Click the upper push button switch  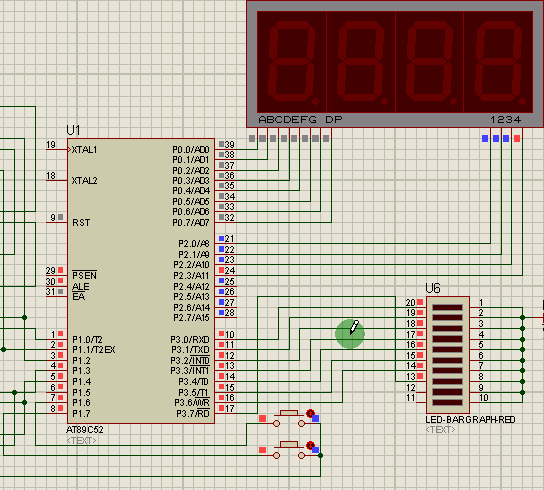289,418
